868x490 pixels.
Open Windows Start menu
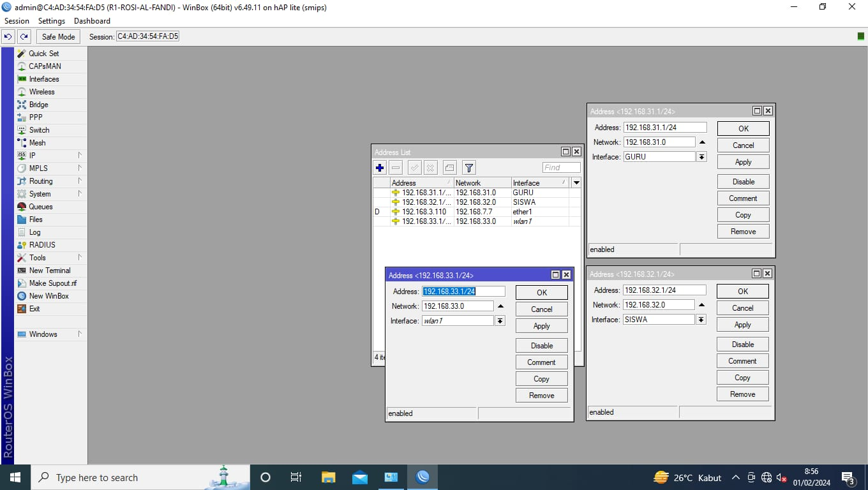[15, 477]
